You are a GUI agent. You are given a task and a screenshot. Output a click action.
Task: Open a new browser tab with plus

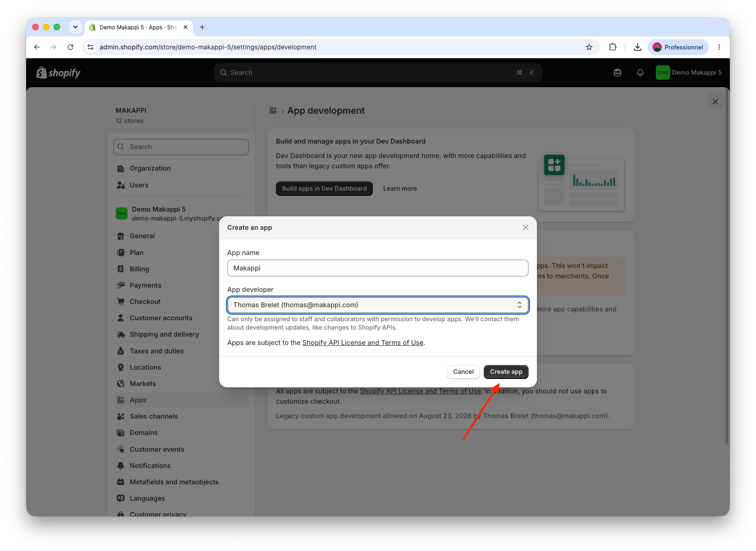click(x=202, y=27)
